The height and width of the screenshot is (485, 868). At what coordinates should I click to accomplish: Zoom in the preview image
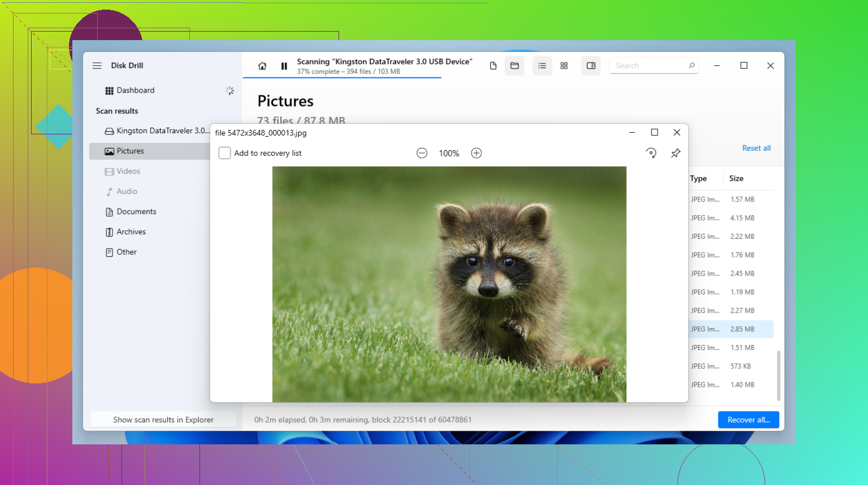point(476,153)
